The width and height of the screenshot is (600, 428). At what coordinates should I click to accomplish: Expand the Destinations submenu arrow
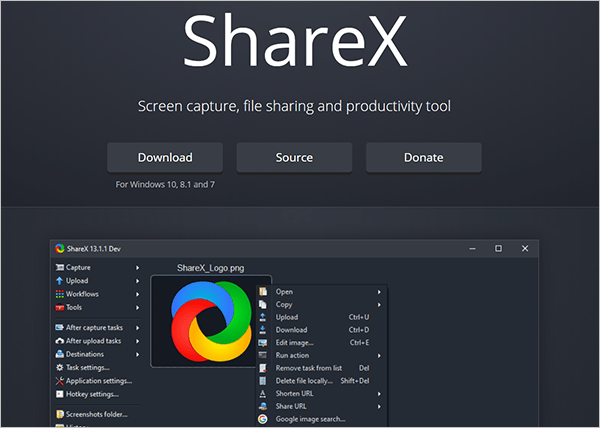coord(137,354)
